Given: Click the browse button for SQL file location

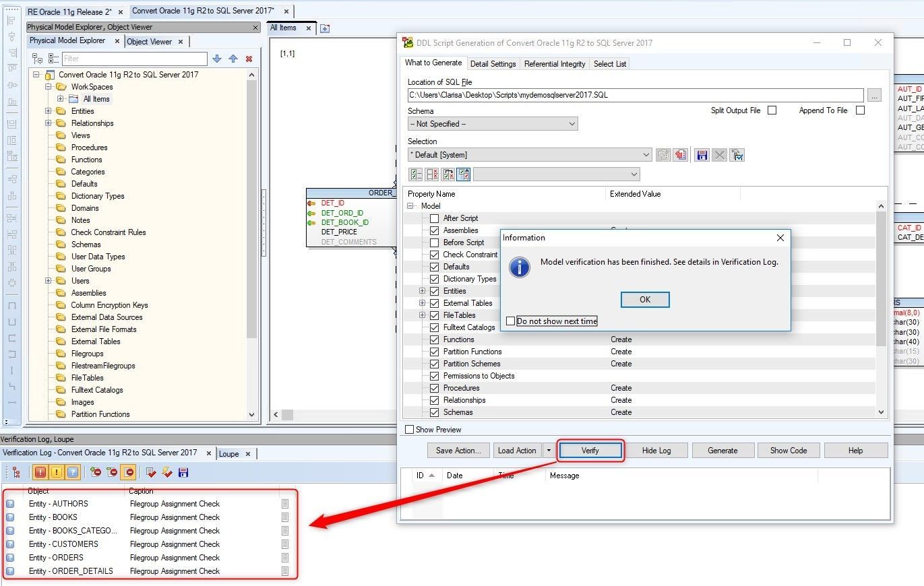Looking at the screenshot, I should click(x=874, y=96).
